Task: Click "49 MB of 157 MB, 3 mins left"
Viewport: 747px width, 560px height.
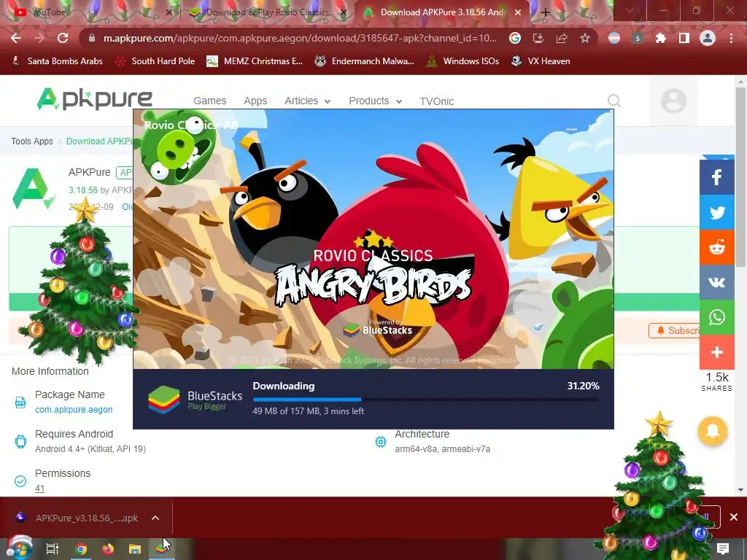Action: pos(309,411)
